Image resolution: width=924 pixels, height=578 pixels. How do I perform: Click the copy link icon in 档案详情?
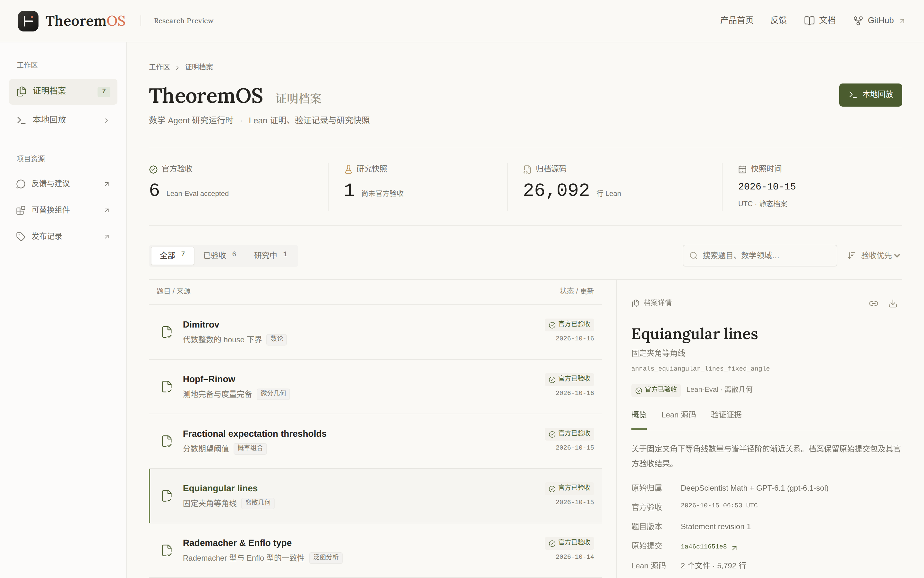[873, 303]
